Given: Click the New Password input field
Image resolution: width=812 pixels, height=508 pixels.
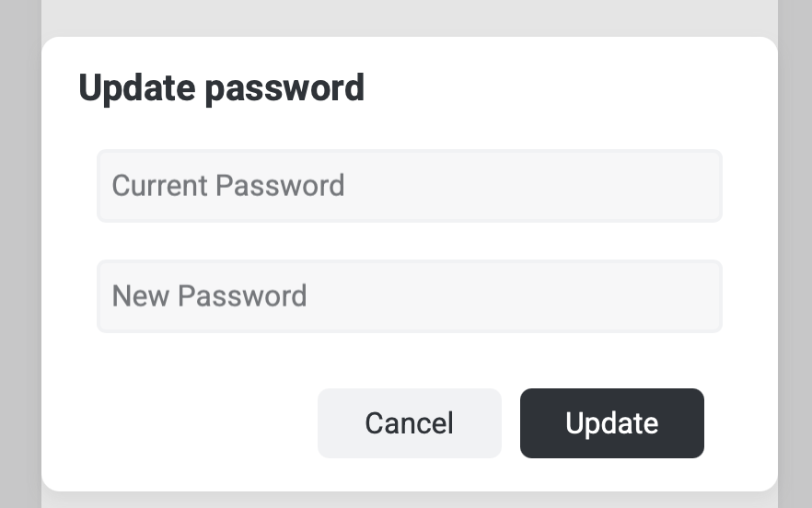Looking at the screenshot, I should pyautogui.click(x=409, y=296).
